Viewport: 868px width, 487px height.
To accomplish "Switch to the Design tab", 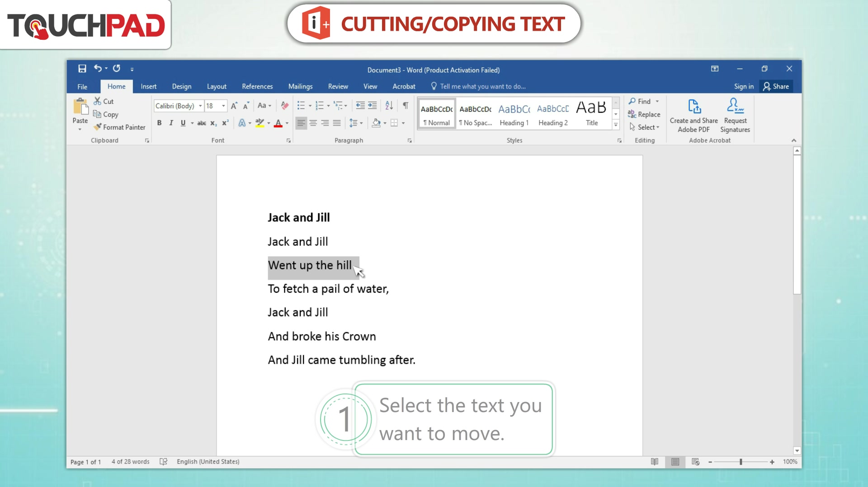I will pos(181,86).
